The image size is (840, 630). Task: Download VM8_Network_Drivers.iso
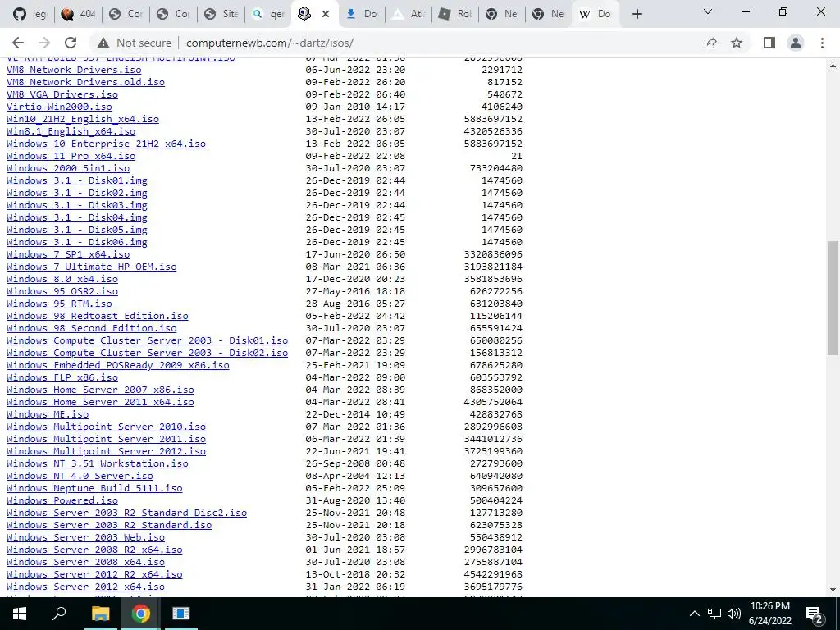pyautogui.click(x=74, y=70)
